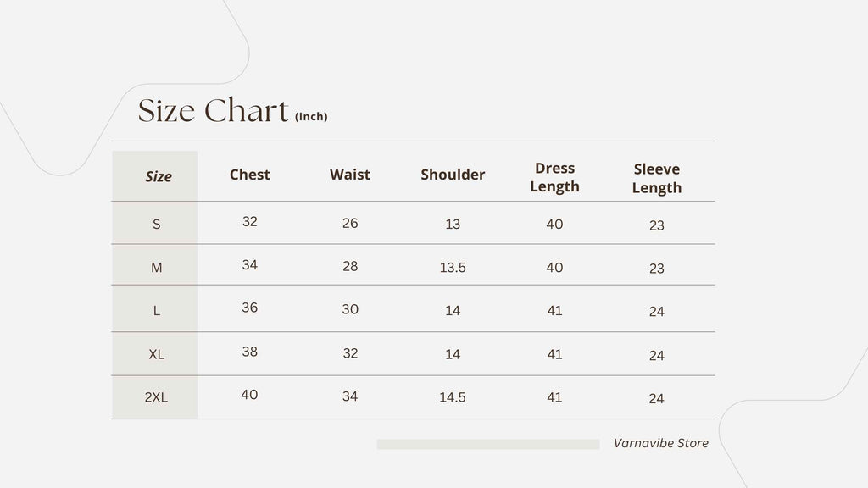Click the Sleeve Length header
This screenshot has height=488, width=868.
click(x=657, y=178)
